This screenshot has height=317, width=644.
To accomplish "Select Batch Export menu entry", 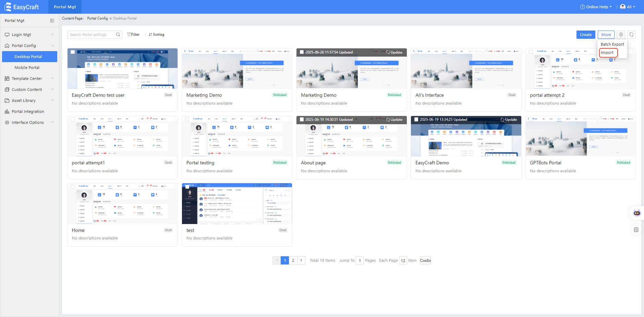I will tap(612, 44).
